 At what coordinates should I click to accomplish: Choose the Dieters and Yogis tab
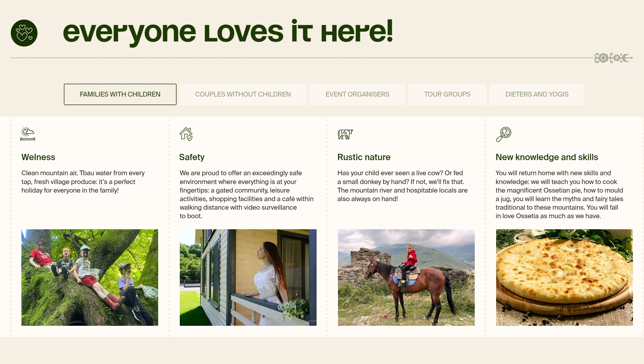(537, 94)
